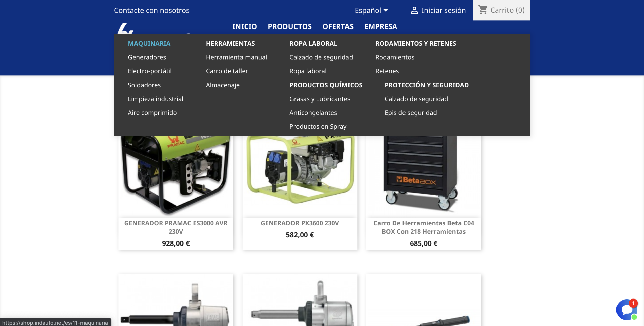This screenshot has width=644, height=326.
Task: Open Retenes subcategory
Action: (x=387, y=71)
